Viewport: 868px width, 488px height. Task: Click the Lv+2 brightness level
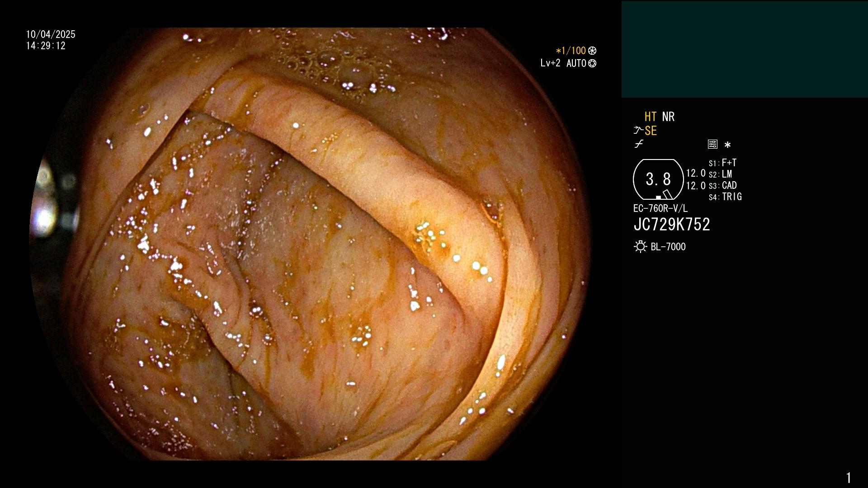[550, 63]
